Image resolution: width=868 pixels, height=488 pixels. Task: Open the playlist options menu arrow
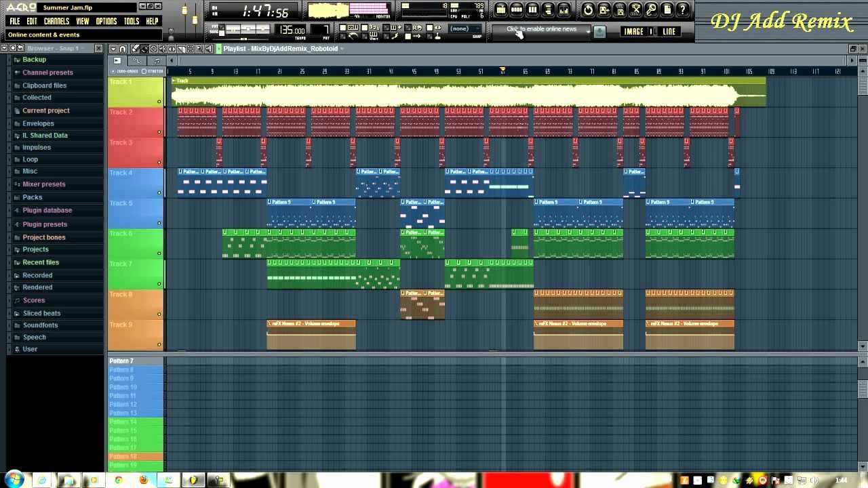click(x=113, y=49)
